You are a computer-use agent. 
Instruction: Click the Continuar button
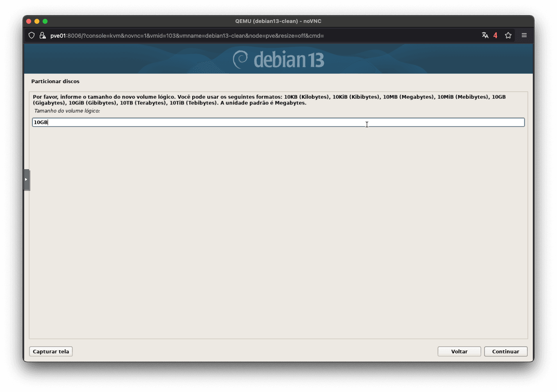[506, 351]
